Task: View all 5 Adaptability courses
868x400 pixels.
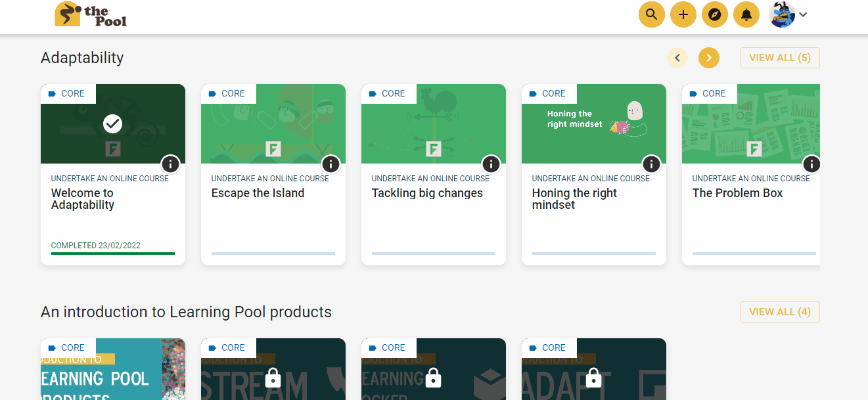Action: pyautogui.click(x=779, y=58)
